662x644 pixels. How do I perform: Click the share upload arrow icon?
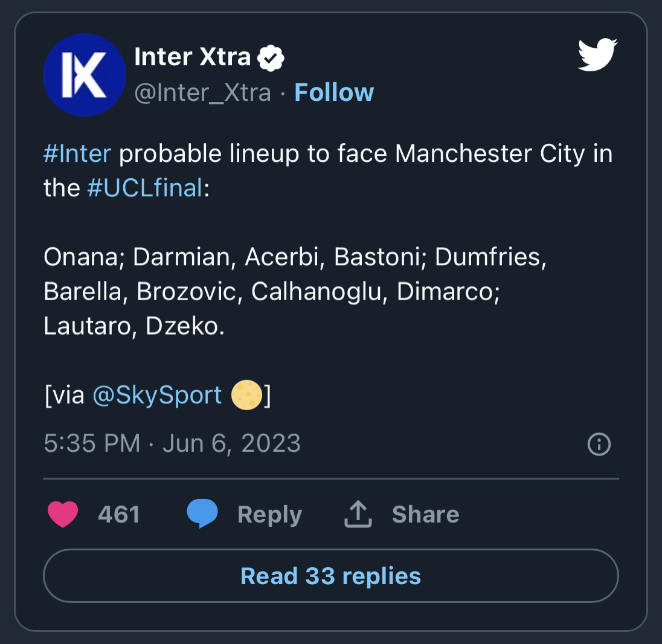pyautogui.click(x=358, y=515)
